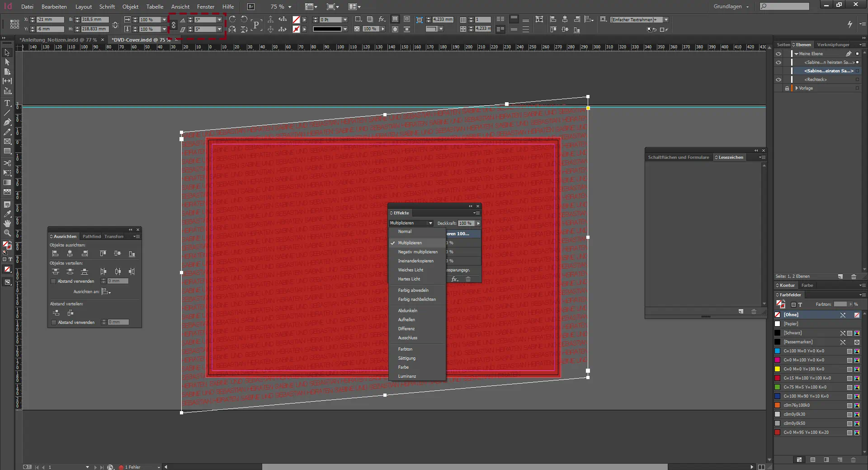
Task: Open the 75 % zoom level dropdown
Action: [290, 7]
